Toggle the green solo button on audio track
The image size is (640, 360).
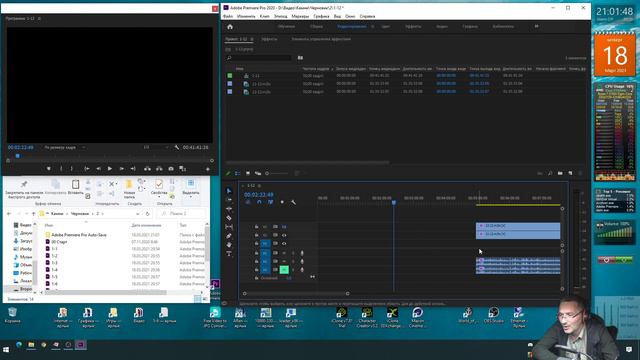(284, 269)
